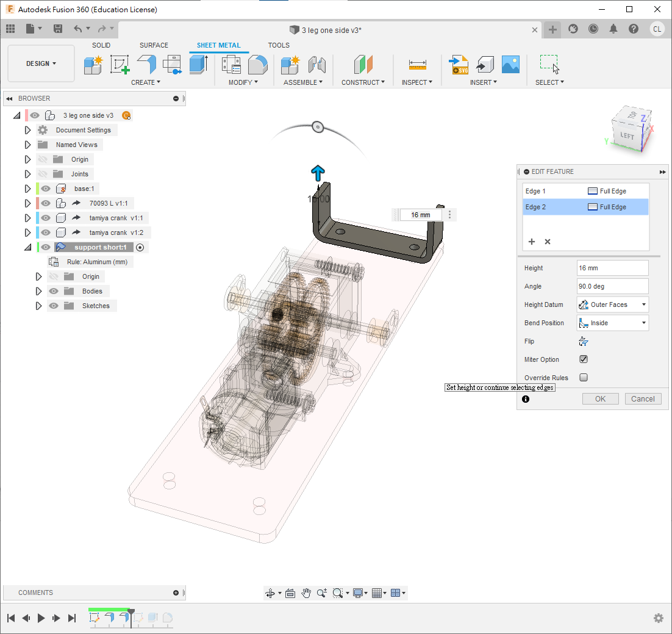Switch to the SOLID tab
This screenshot has width=672, height=634.
coord(101,45)
